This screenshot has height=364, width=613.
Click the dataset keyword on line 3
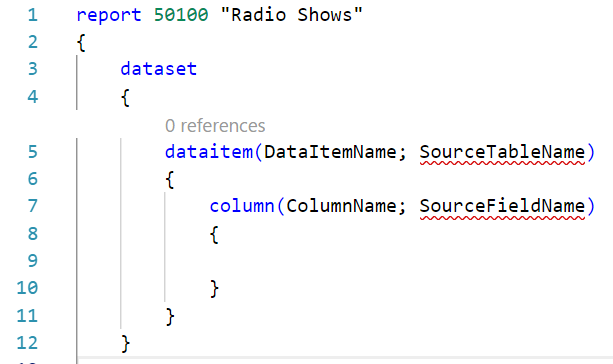click(159, 69)
